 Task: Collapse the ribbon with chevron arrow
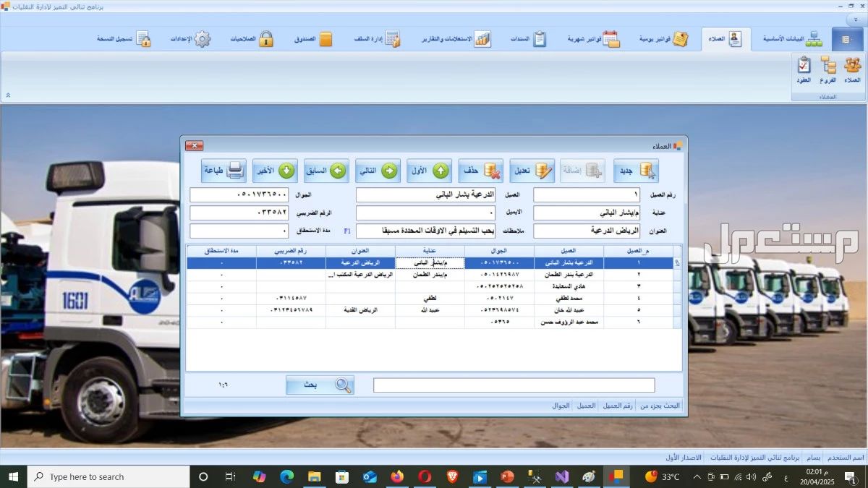pyautogui.click(x=8, y=95)
